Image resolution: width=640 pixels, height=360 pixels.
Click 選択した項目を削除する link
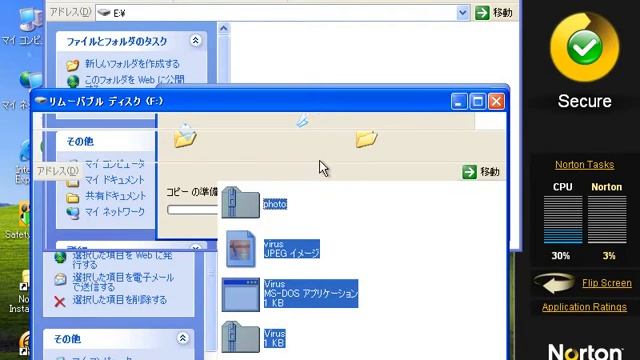tap(120, 300)
